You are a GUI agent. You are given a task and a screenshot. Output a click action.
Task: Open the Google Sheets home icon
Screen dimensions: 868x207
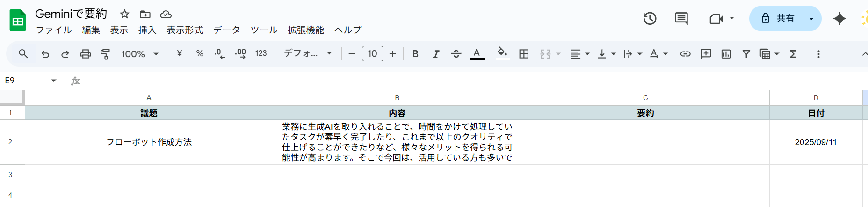(18, 21)
